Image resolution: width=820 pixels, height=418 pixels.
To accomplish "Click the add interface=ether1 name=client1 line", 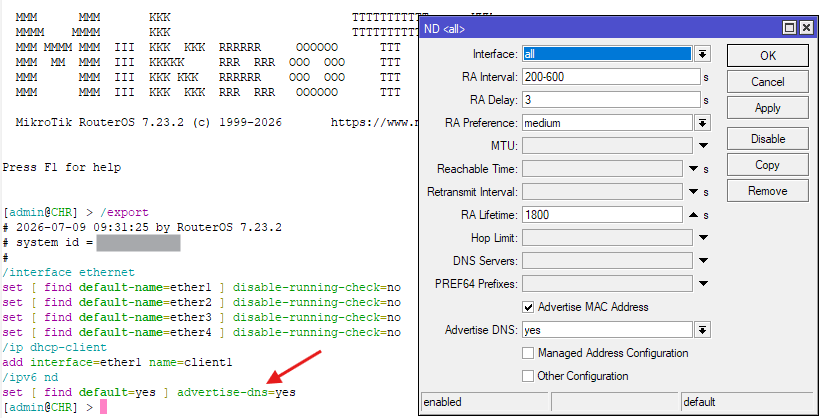I will coord(117,362).
